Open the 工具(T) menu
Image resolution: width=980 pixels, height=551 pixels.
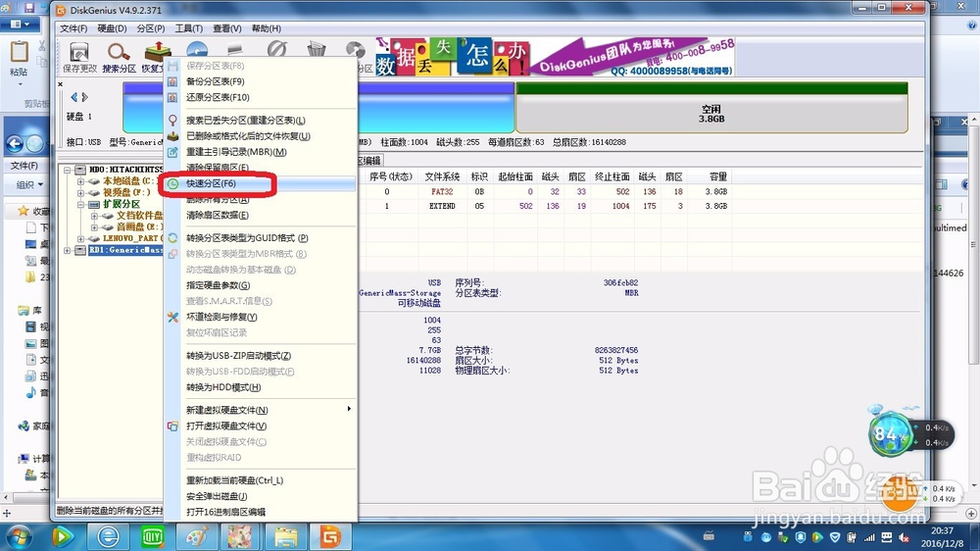(189, 28)
